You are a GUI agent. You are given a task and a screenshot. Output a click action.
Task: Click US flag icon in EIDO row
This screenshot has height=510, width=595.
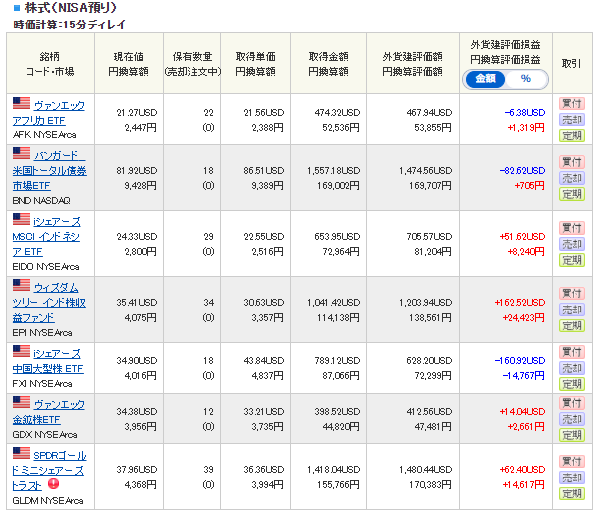pos(21,219)
